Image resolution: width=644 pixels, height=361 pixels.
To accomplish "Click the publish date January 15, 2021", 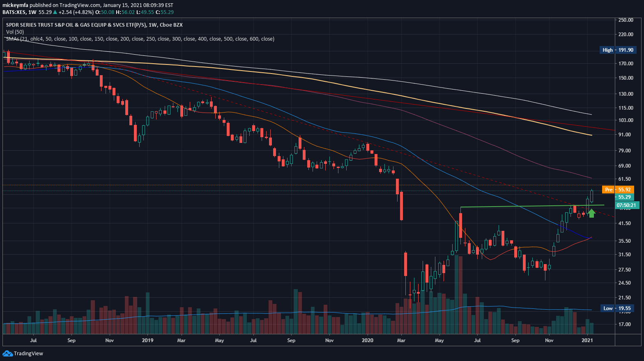I will coord(126,5).
